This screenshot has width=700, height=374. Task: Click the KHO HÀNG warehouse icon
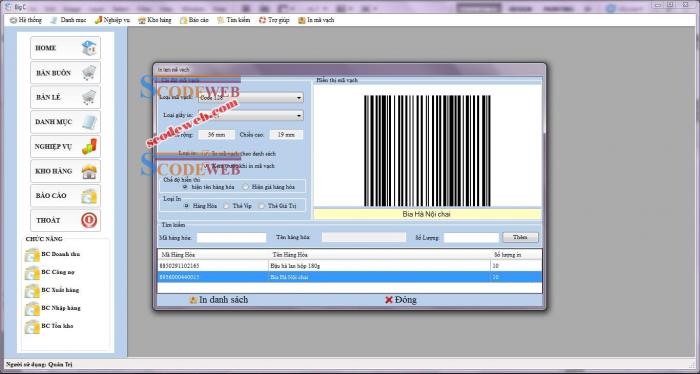click(89, 171)
